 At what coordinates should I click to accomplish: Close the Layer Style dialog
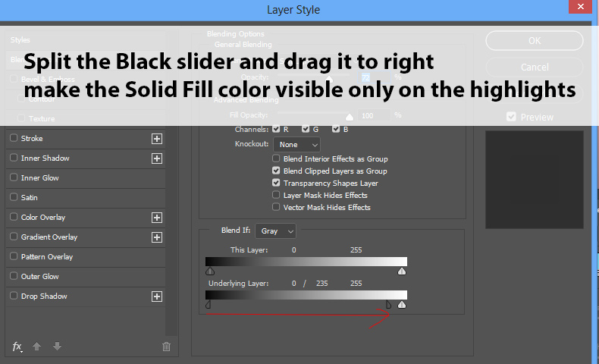point(580,7)
